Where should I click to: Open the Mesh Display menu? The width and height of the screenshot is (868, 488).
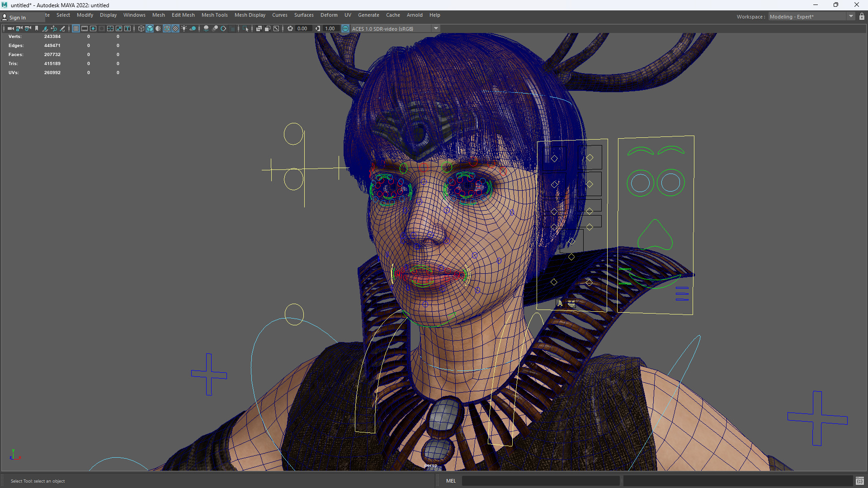pyautogui.click(x=250, y=15)
